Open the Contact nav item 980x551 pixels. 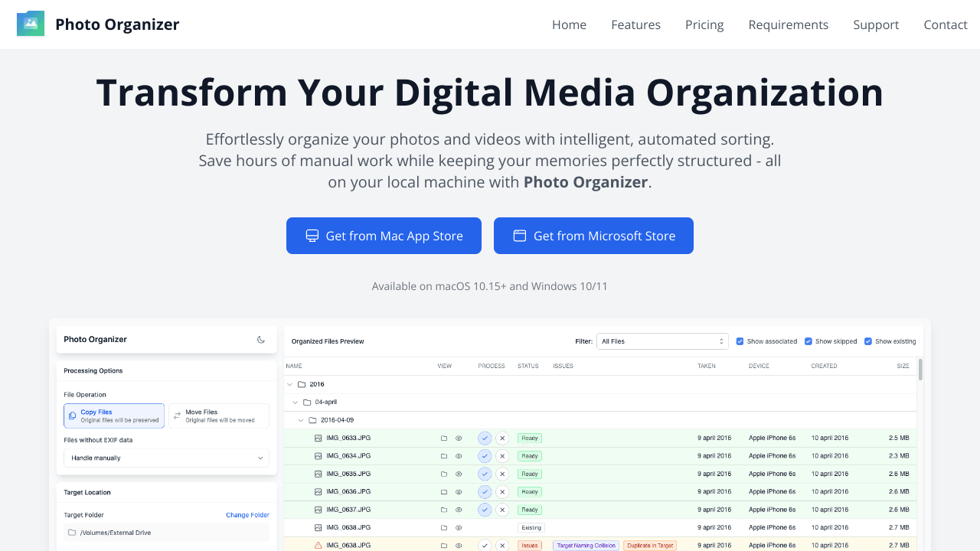click(x=946, y=24)
